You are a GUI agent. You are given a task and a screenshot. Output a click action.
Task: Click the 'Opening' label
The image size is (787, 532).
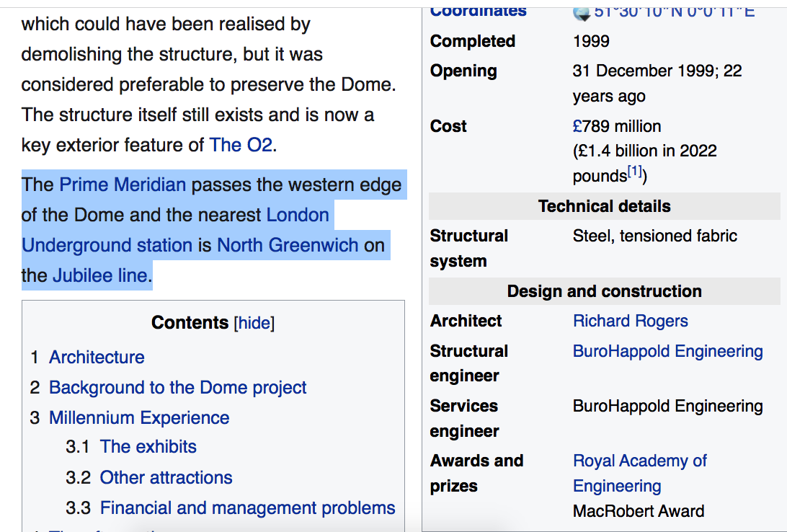tap(463, 71)
